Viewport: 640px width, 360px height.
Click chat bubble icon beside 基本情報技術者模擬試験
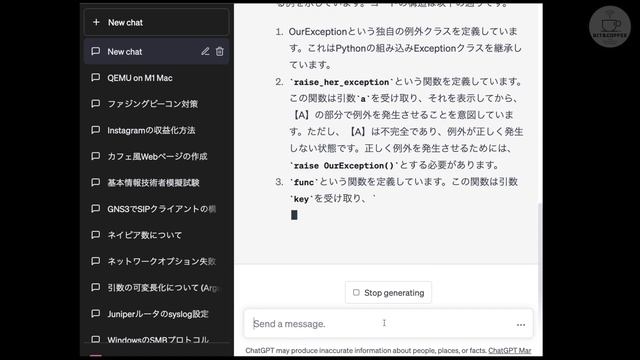(x=96, y=182)
